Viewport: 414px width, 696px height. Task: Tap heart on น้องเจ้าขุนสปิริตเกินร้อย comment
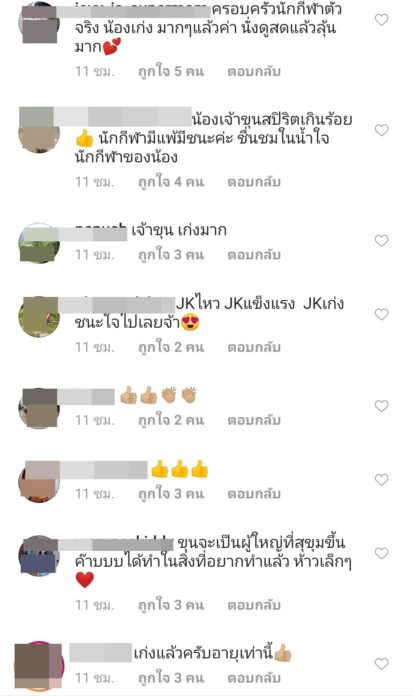pos(381,130)
